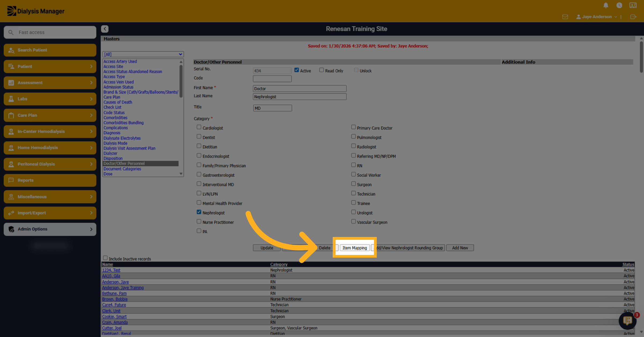Expand In-Center Hemodialysis menu chevron
The image size is (644, 337).
click(x=91, y=132)
